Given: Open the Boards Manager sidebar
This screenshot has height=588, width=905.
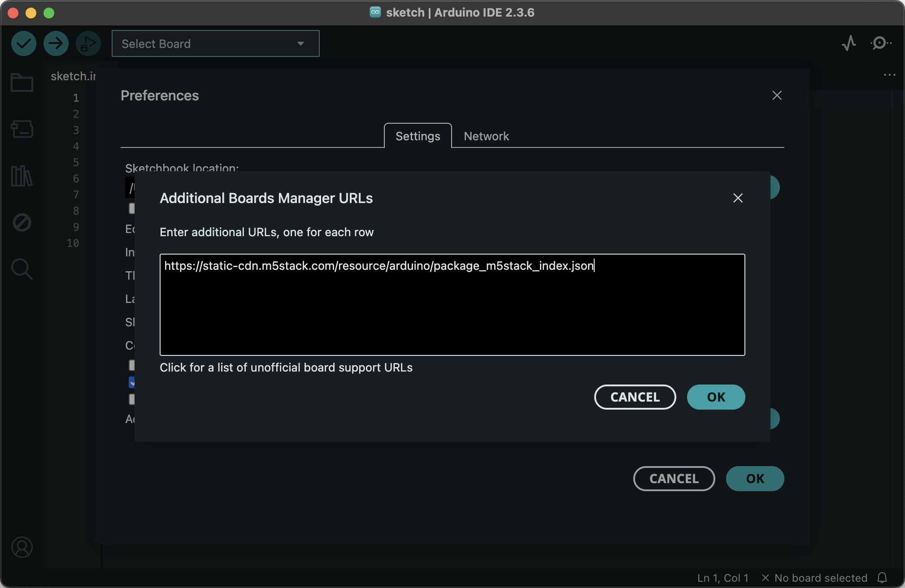Looking at the screenshot, I should click(22, 129).
